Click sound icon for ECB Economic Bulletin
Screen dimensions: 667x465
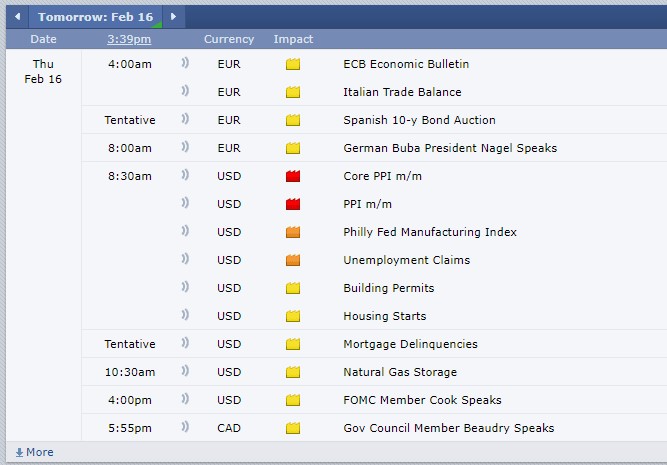point(185,64)
